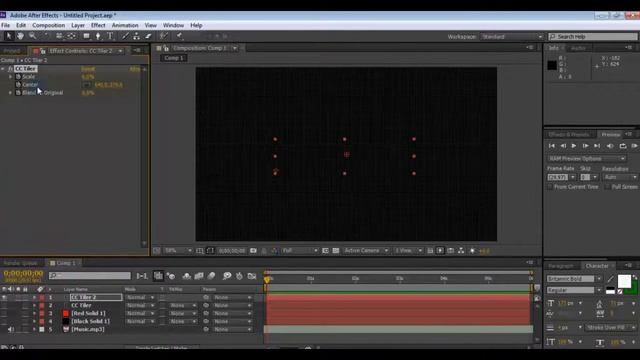Viewport: 640px width, 360px height.
Task: Click the snapshot camera icon in the viewer
Action: pyautogui.click(x=253, y=251)
